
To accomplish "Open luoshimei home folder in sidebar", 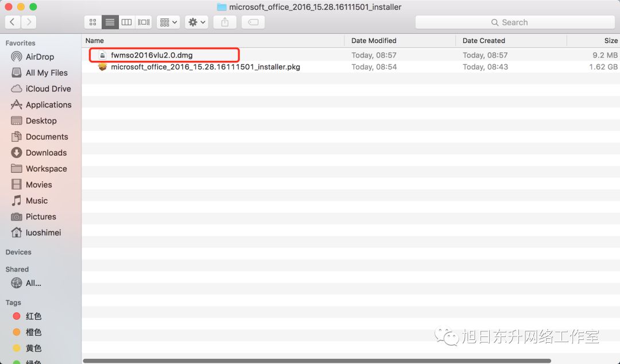I will (36, 233).
